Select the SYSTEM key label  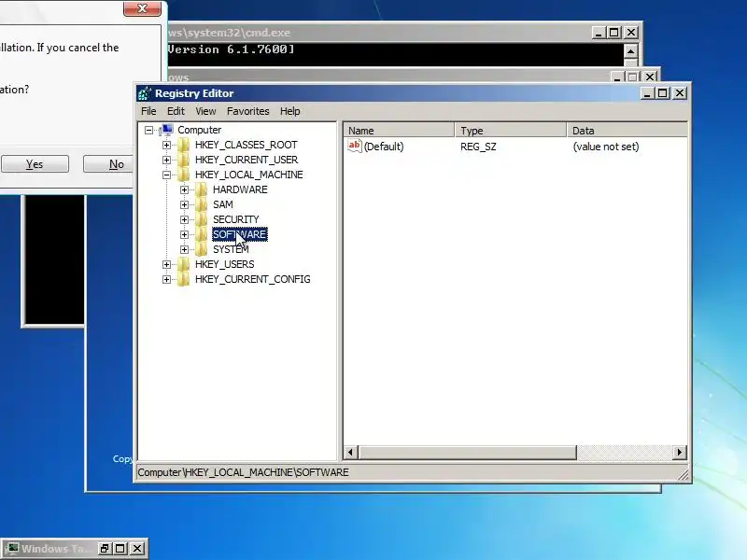(x=231, y=249)
